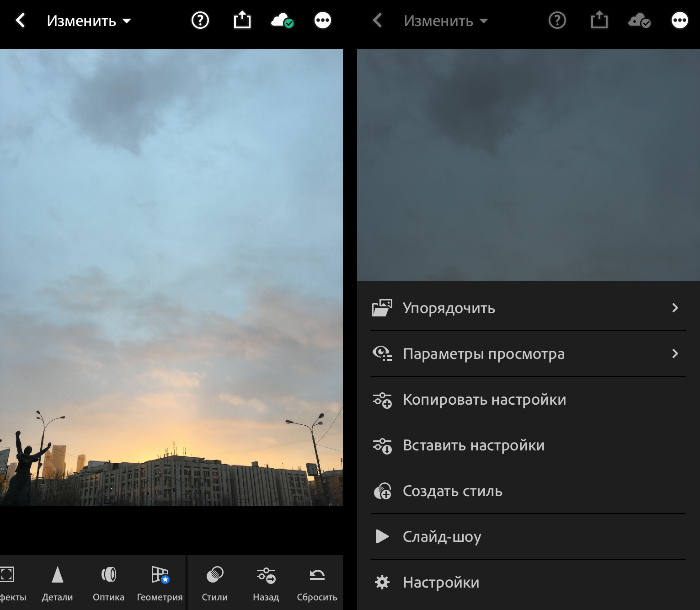Screen dimensions: 700x610
Task: Open Геометрия premium tool
Action: click(x=160, y=583)
